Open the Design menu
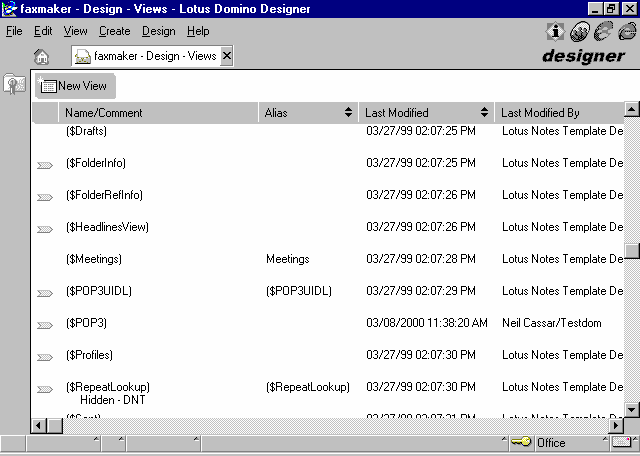 click(x=158, y=31)
